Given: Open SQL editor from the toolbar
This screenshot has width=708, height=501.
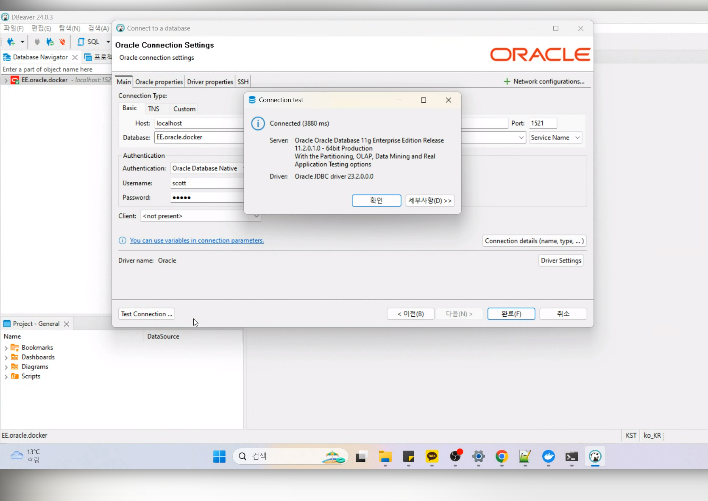Looking at the screenshot, I should coord(88,42).
